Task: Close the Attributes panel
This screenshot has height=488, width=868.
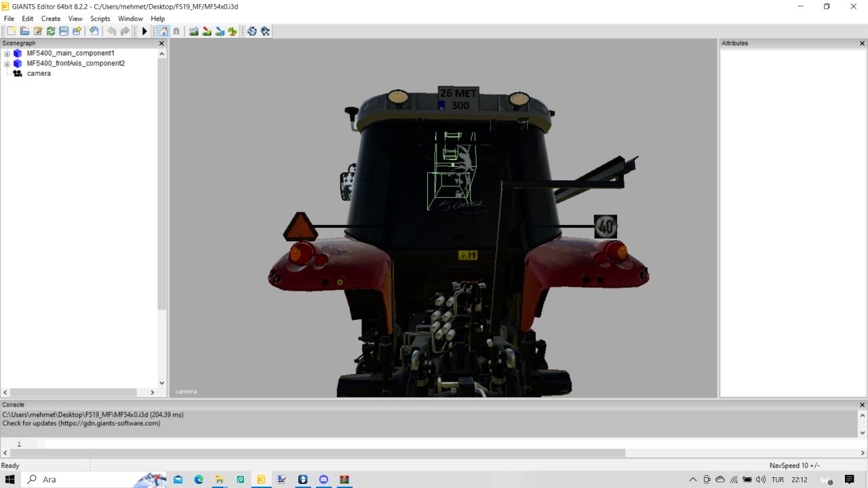Action: [863, 43]
